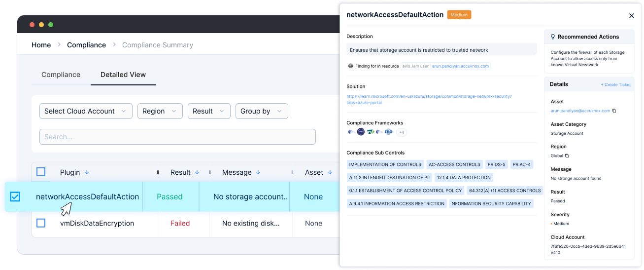644x270 pixels.
Task: Copy the Global region value
Action: pyautogui.click(x=567, y=155)
